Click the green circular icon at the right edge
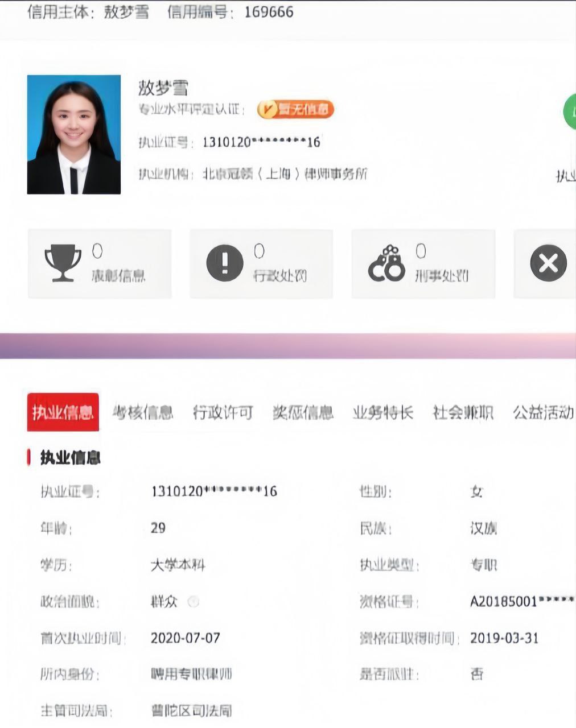Viewport: 576px width, 728px height. click(x=569, y=111)
